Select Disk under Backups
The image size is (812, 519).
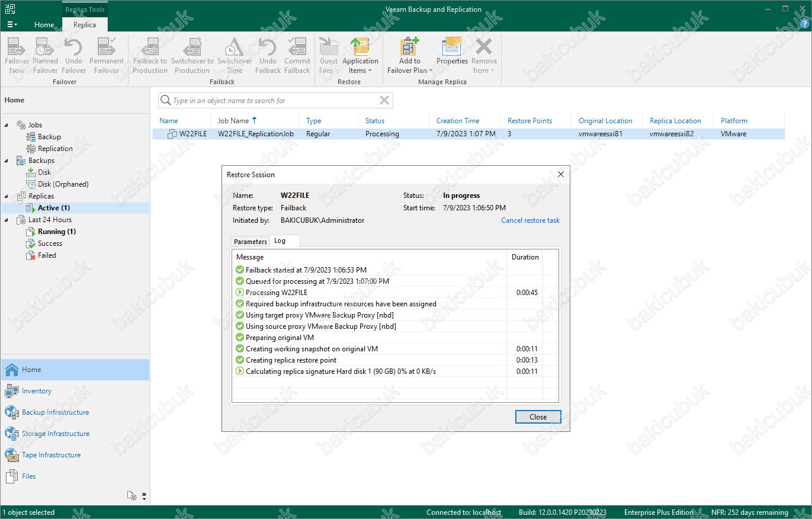coord(44,172)
